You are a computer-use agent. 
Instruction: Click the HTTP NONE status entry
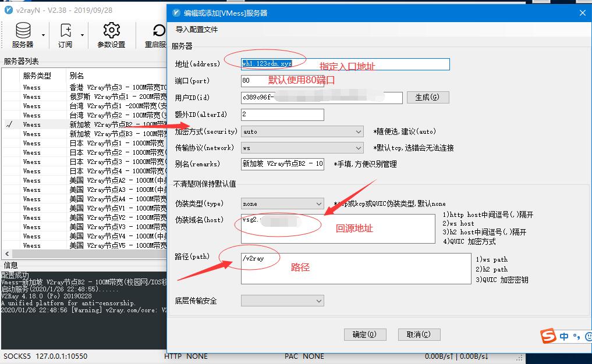(x=186, y=356)
